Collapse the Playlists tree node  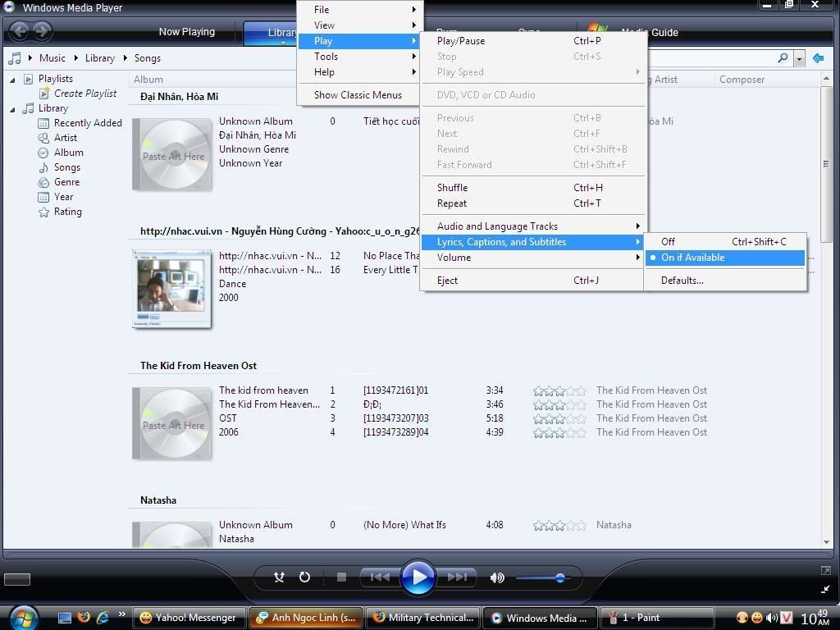point(13,80)
